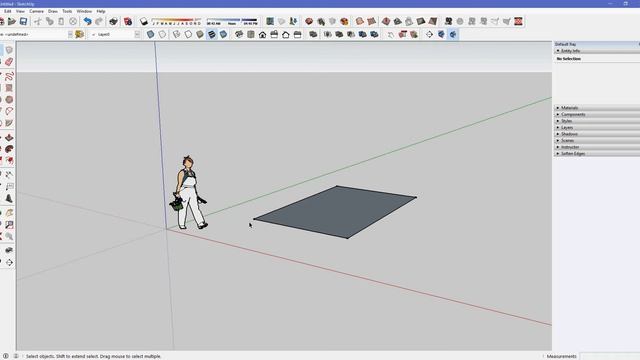Viewport: 640px width, 360px height.
Task: Expand the Shadows panel
Action: pyautogui.click(x=597, y=134)
